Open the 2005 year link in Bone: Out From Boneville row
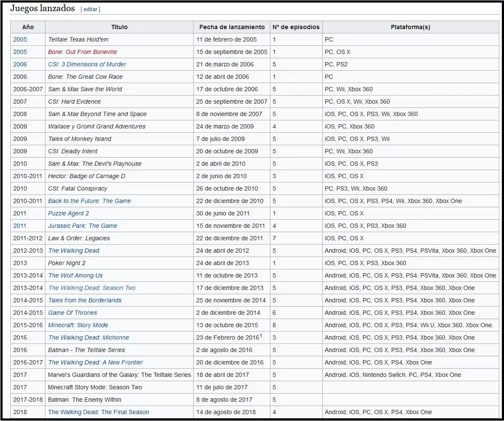Image resolution: width=504 pixels, height=421 pixels. click(x=20, y=52)
